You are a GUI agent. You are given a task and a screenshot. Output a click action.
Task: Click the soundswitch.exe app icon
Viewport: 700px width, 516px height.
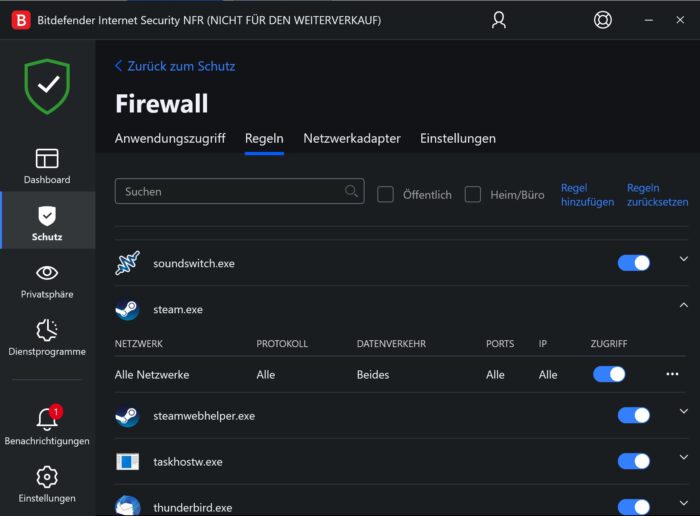tap(128, 263)
